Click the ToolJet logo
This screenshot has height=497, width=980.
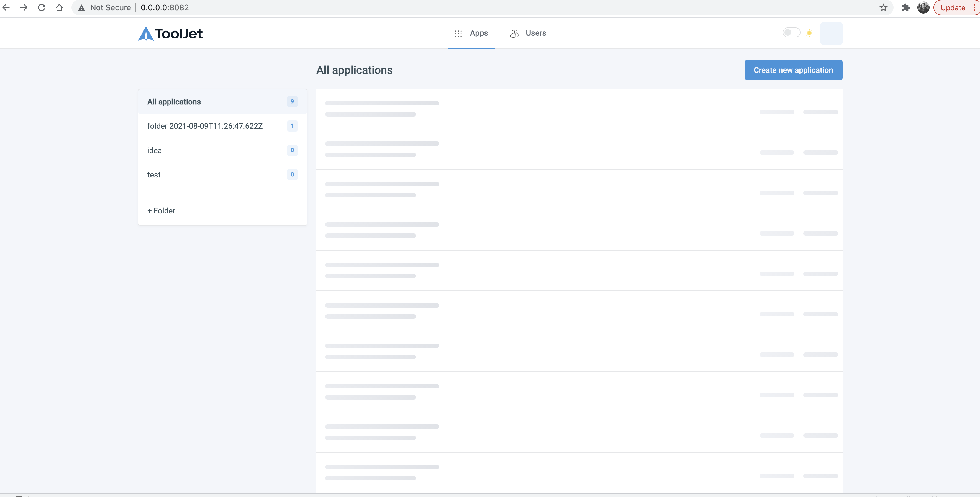(x=170, y=34)
